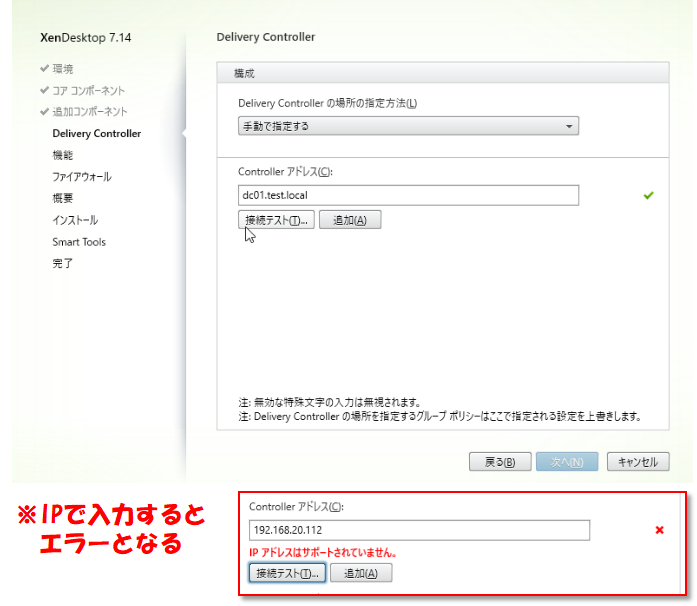The height and width of the screenshot is (606, 697).
Task: Click the upper Controller アドレス(C) label
Action: point(285,172)
